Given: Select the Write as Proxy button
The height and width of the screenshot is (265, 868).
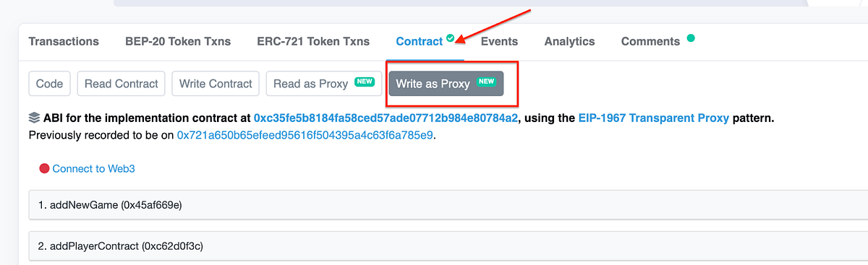Looking at the screenshot, I should pos(446,84).
